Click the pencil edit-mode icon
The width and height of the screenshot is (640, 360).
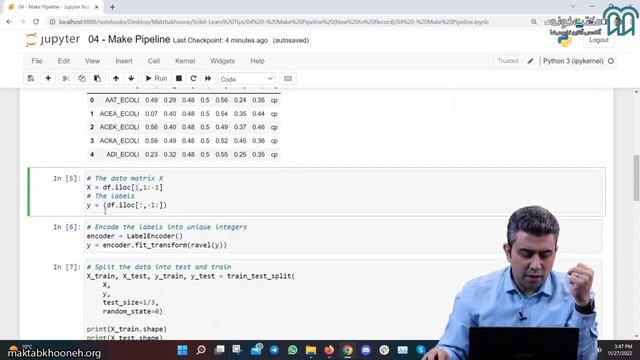point(530,61)
